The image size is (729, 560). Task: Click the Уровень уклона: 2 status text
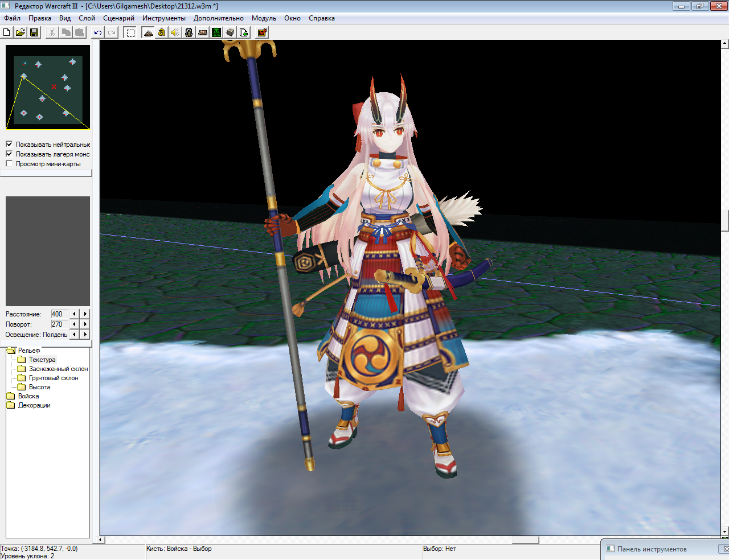click(27, 556)
